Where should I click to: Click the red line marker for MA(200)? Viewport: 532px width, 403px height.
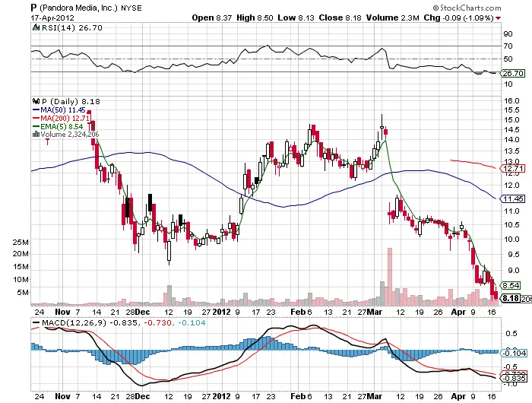36,118
